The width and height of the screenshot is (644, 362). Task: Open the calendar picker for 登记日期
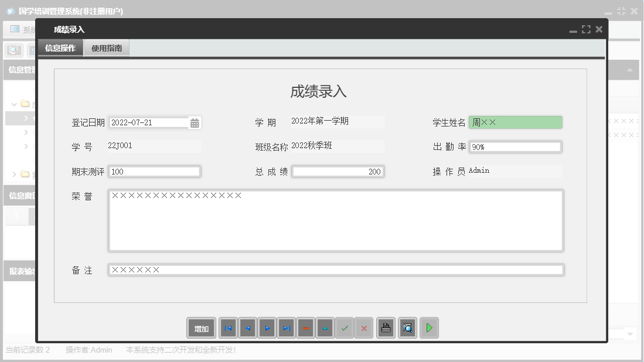pyautogui.click(x=194, y=122)
